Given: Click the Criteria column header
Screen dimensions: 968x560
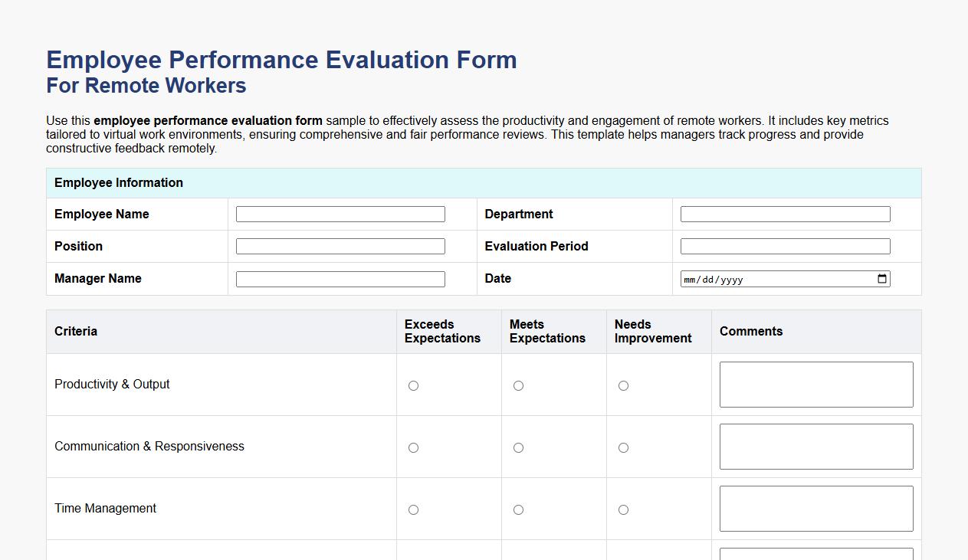Looking at the screenshot, I should point(76,331).
